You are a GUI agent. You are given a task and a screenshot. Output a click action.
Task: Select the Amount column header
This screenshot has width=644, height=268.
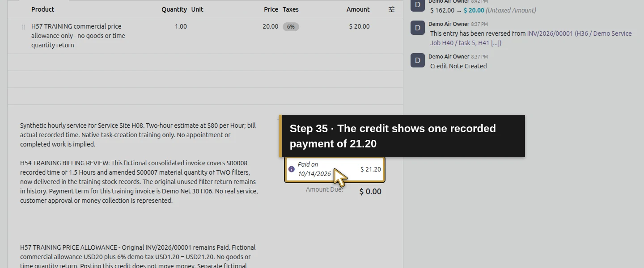click(358, 9)
